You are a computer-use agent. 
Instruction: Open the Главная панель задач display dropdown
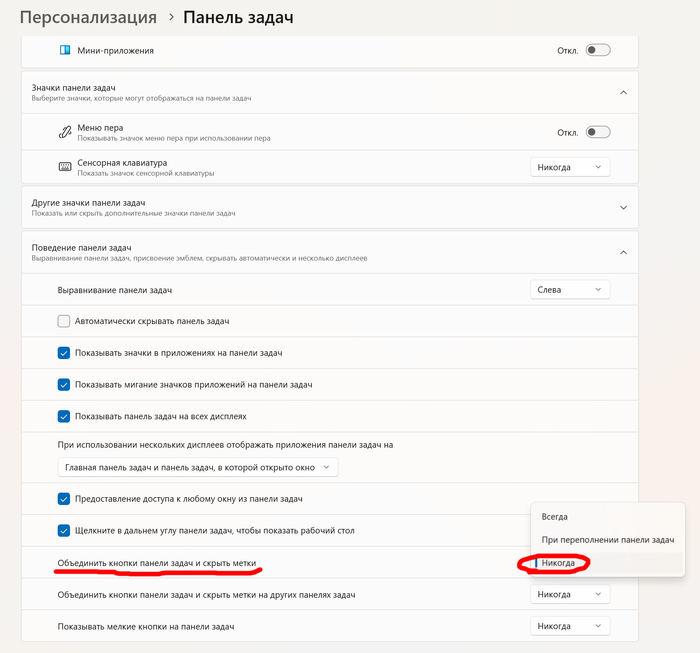[x=198, y=467]
